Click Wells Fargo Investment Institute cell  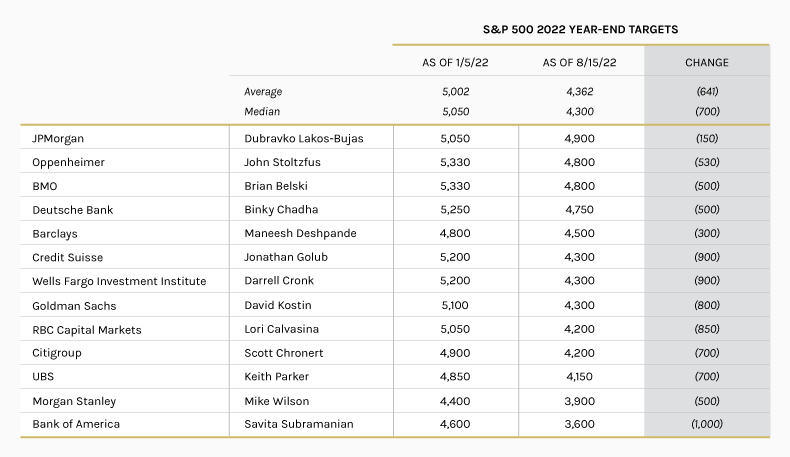click(119, 282)
